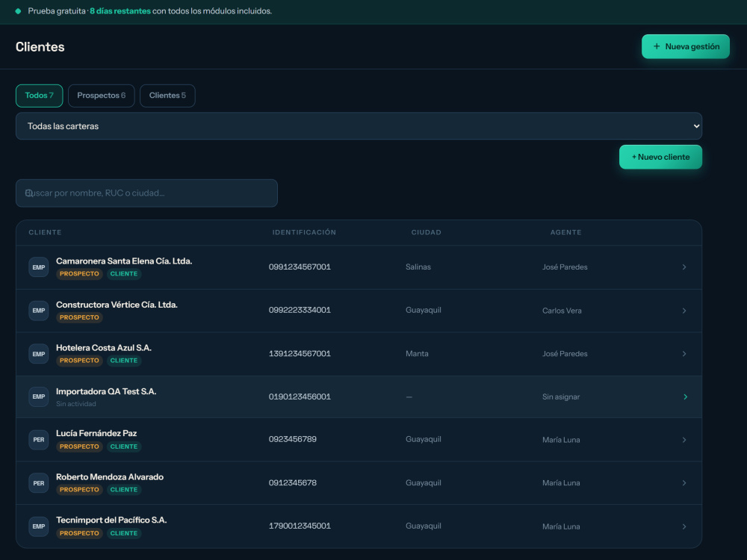Click the search magnifier icon in search box
This screenshot has height=560, width=747.
pos(28,193)
